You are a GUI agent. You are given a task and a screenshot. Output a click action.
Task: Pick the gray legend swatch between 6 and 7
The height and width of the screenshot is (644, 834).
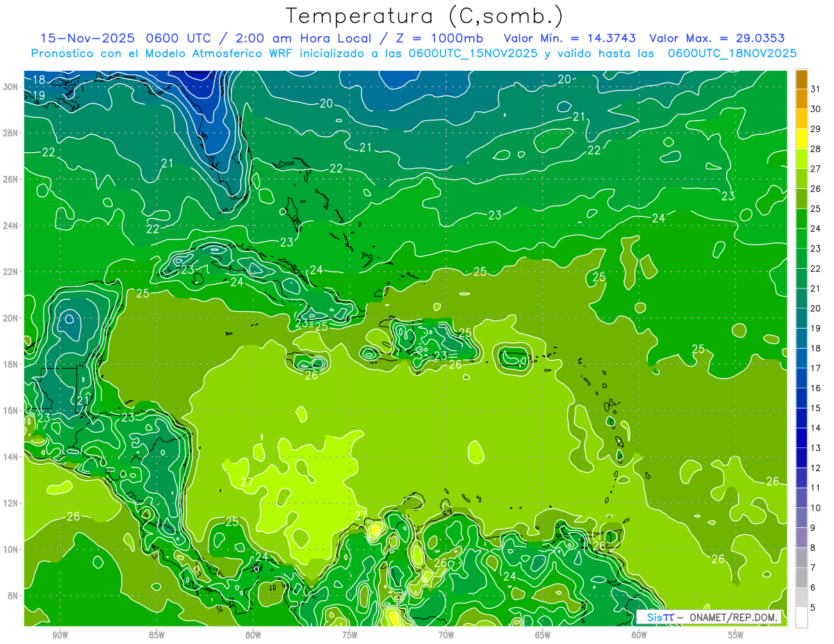click(801, 577)
